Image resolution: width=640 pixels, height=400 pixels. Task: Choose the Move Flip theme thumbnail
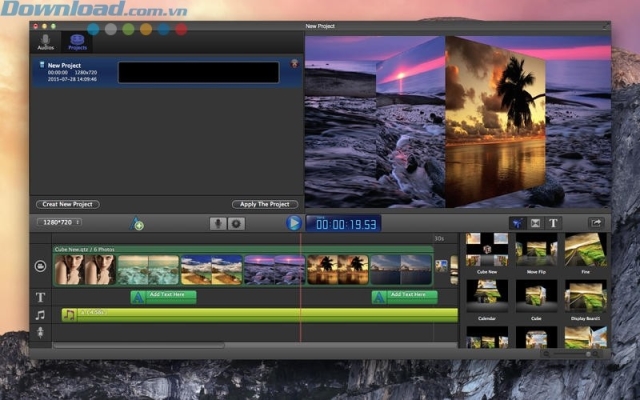[x=536, y=251]
